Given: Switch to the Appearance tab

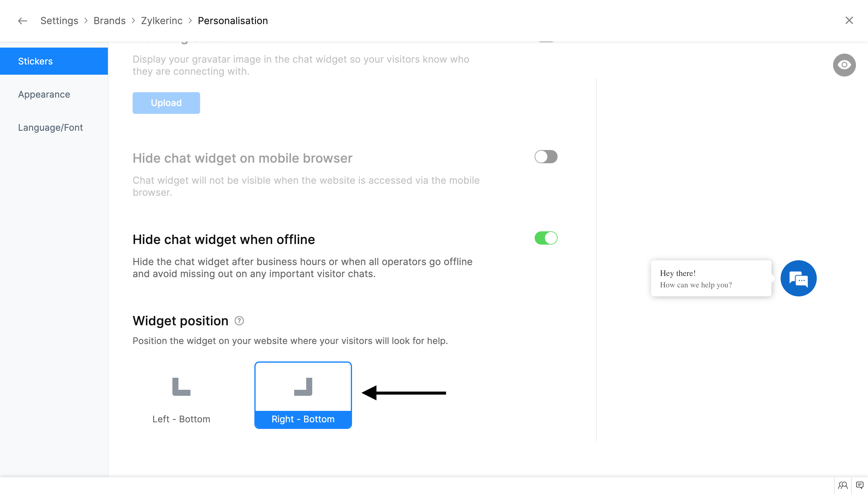Looking at the screenshot, I should point(44,94).
